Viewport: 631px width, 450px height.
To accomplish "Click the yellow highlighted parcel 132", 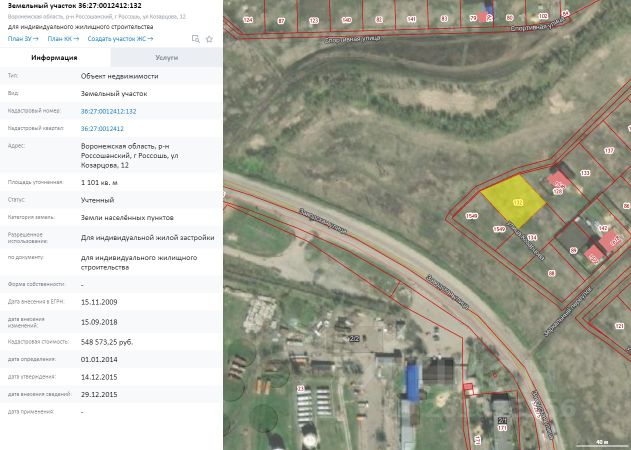I will [x=515, y=200].
